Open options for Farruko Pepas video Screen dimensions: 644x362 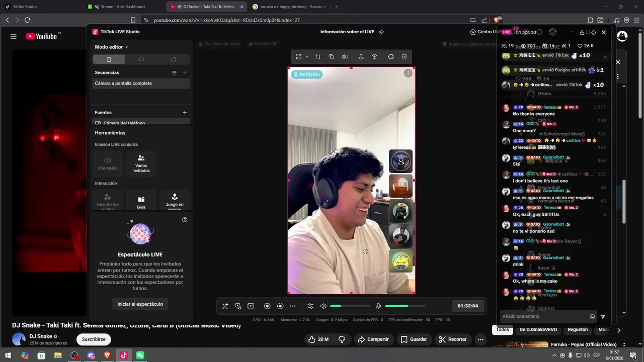(x=624, y=345)
